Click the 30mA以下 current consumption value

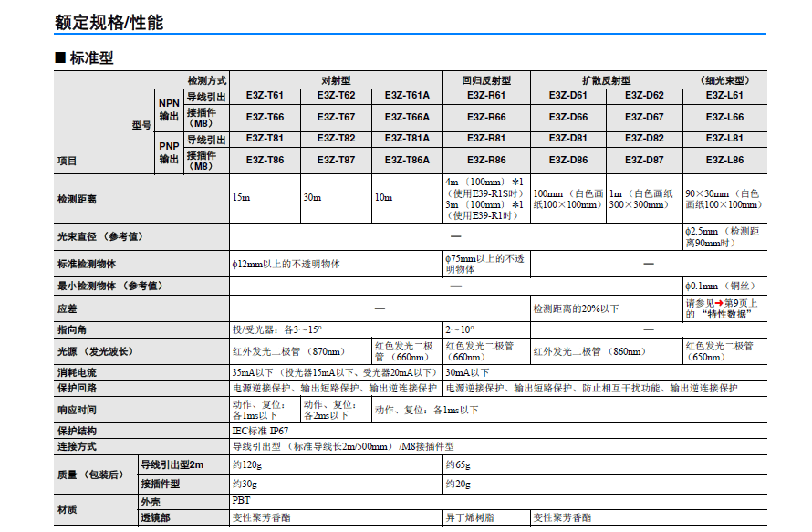pyautogui.click(x=468, y=372)
